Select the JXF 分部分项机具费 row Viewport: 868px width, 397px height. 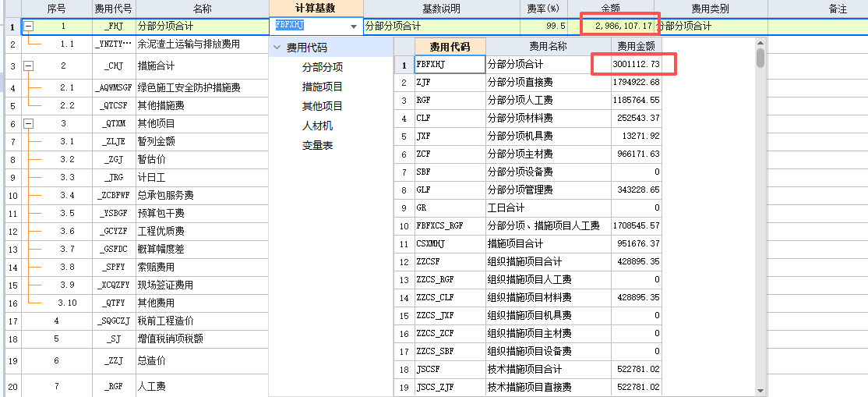point(528,136)
